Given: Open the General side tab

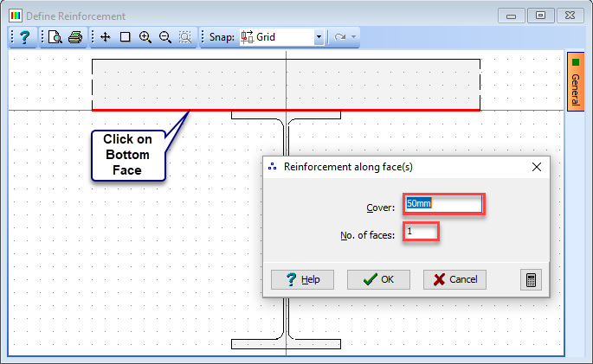Looking at the screenshot, I should 576,81.
